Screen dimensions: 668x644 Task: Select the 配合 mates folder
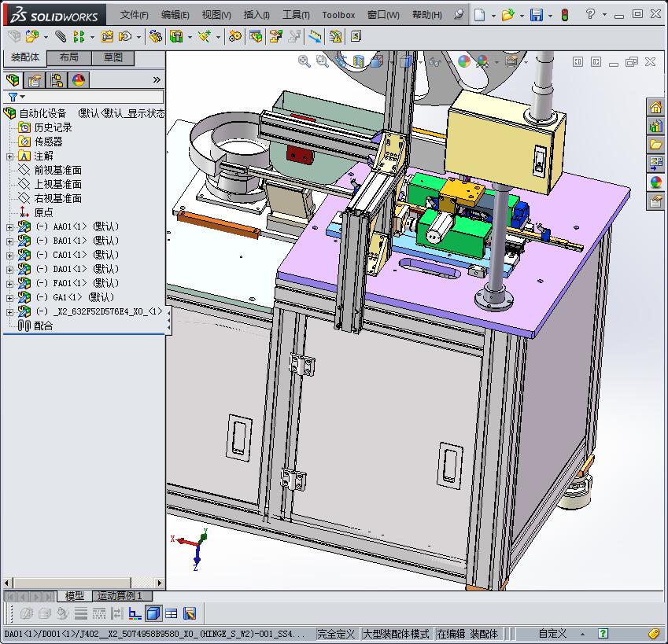(43, 326)
